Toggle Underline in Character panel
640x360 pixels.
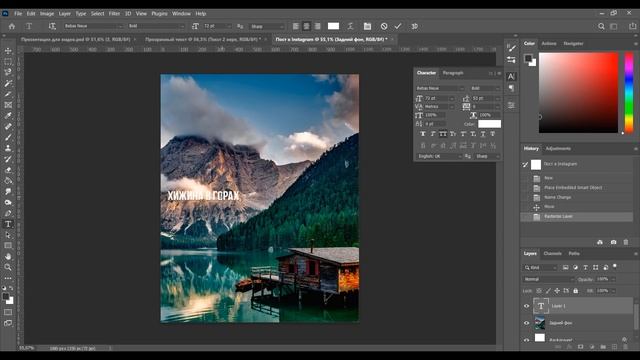pos(483,134)
